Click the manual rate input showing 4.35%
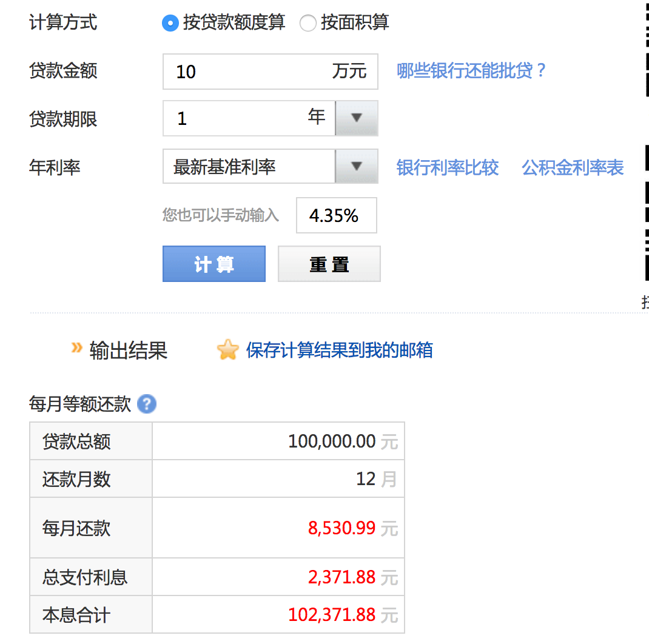The width and height of the screenshot is (649, 644). [336, 215]
